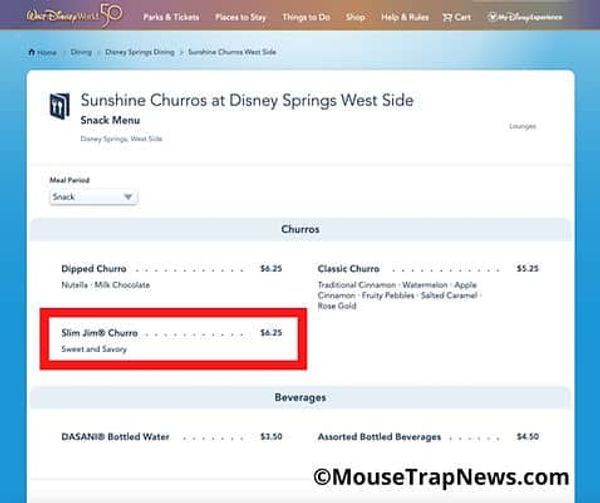Image resolution: width=600 pixels, height=503 pixels.
Task: Open My Disney Experience
Action: coord(525,17)
